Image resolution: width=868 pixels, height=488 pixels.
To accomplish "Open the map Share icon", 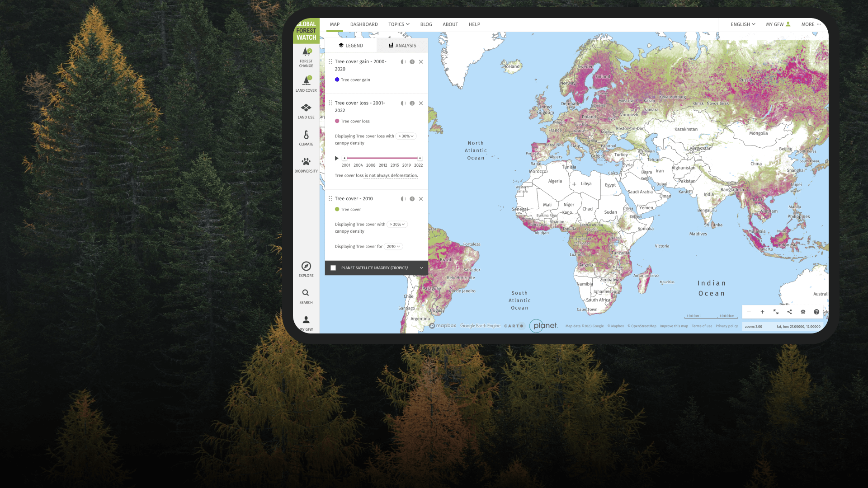I will (789, 312).
